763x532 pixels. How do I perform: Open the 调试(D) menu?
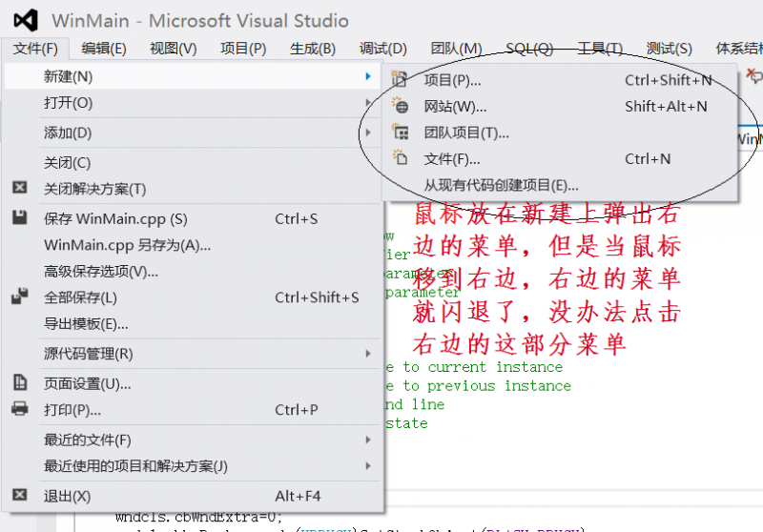[x=382, y=49]
